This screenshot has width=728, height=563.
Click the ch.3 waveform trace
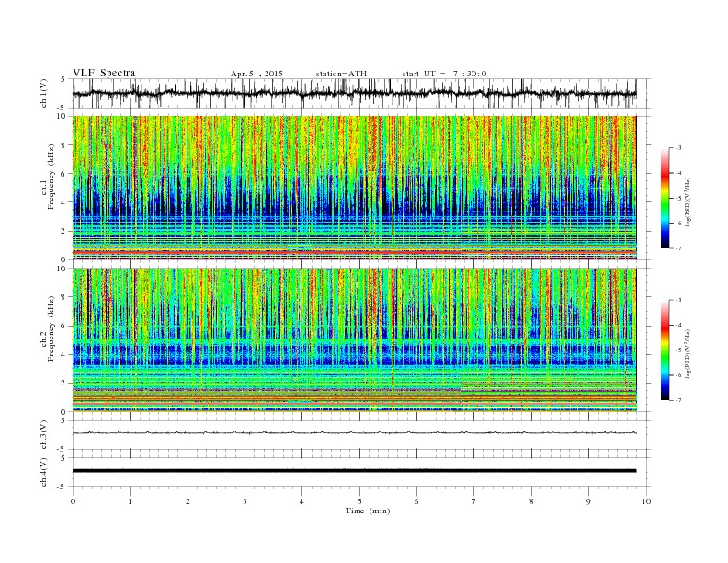point(354,433)
